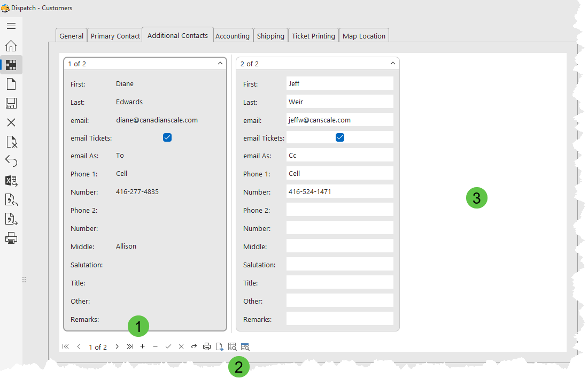Image resolution: width=588 pixels, height=378 pixels.
Task: Click the Save disk icon in the sidebar
Action: 11,103
